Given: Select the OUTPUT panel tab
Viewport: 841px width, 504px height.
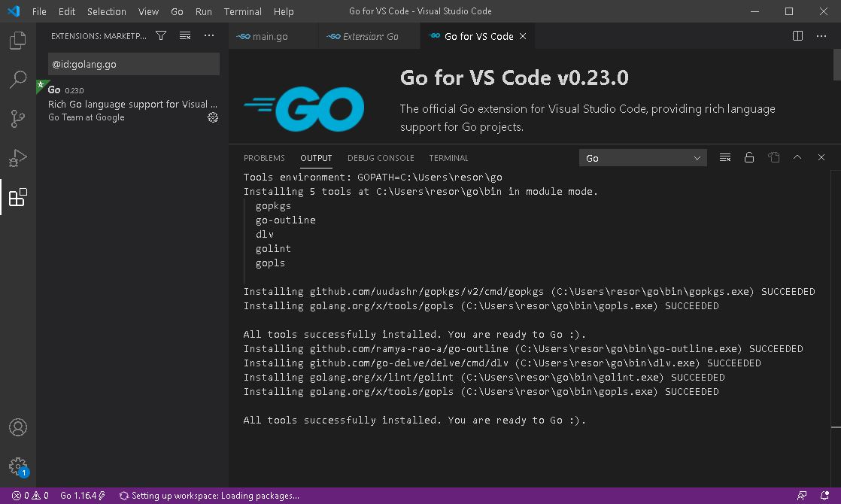Looking at the screenshot, I should (316, 158).
